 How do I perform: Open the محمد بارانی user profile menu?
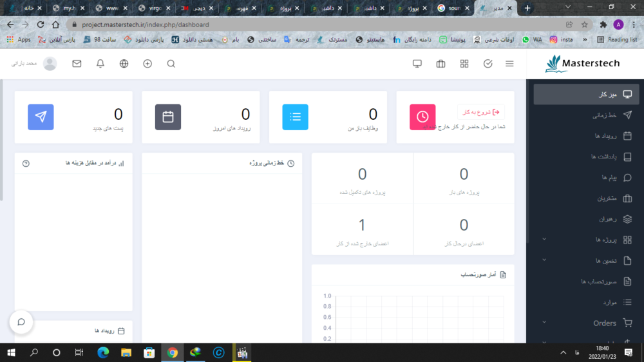pos(34,64)
